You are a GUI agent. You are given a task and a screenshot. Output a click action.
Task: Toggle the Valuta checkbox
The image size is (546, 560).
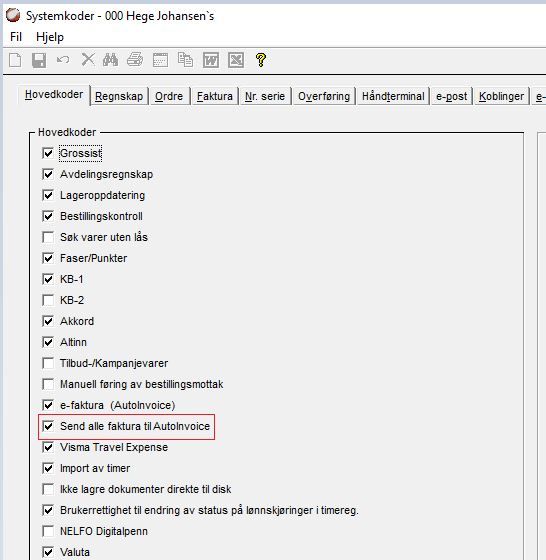pos(48,552)
